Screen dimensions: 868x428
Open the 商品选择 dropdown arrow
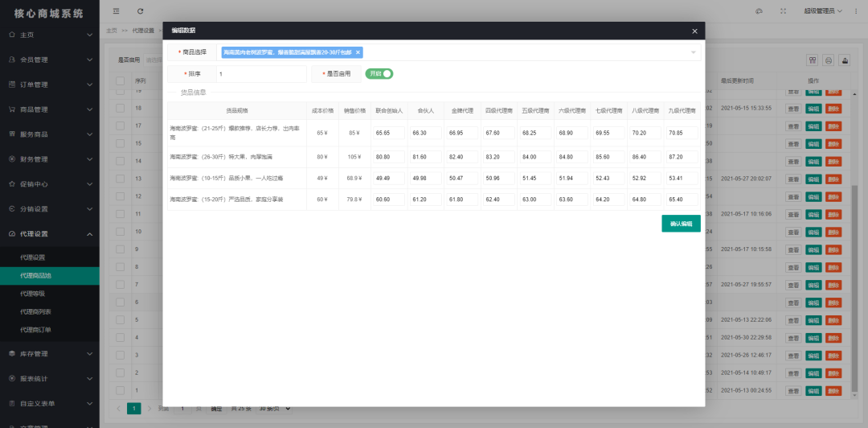(x=693, y=52)
